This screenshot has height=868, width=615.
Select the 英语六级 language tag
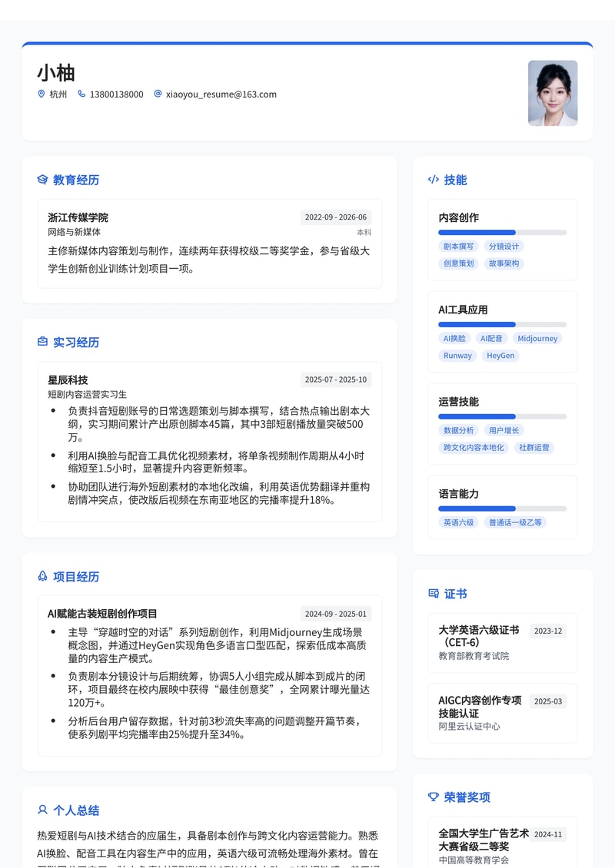pos(459,522)
